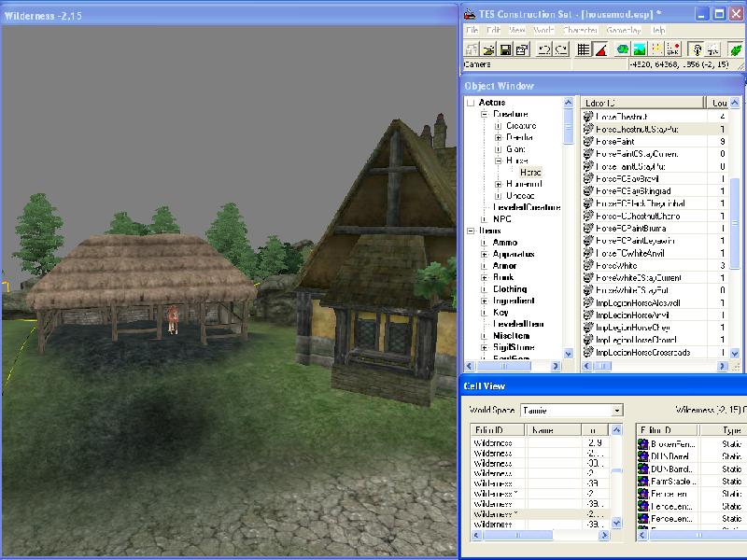Viewport: 747px width, 560px height.
Task: Select the LeveledCreature tree item
Action: (527, 207)
